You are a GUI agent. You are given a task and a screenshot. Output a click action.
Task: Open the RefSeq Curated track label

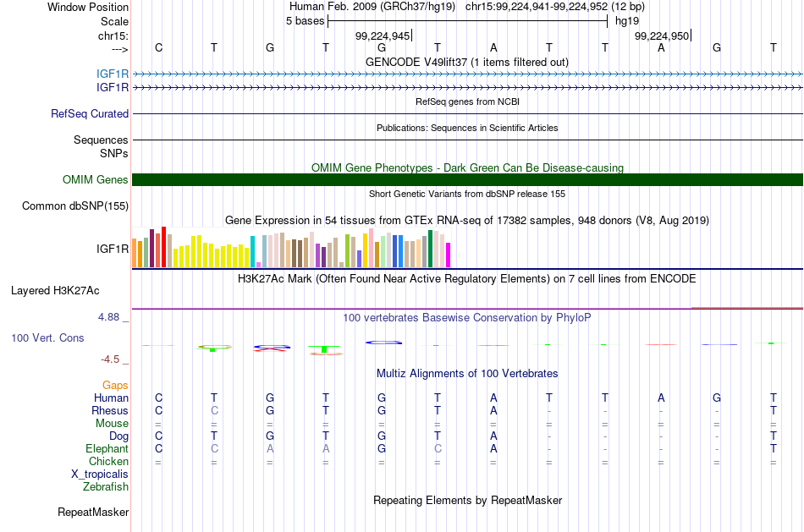pyautogui.click(x=89, y=114)
